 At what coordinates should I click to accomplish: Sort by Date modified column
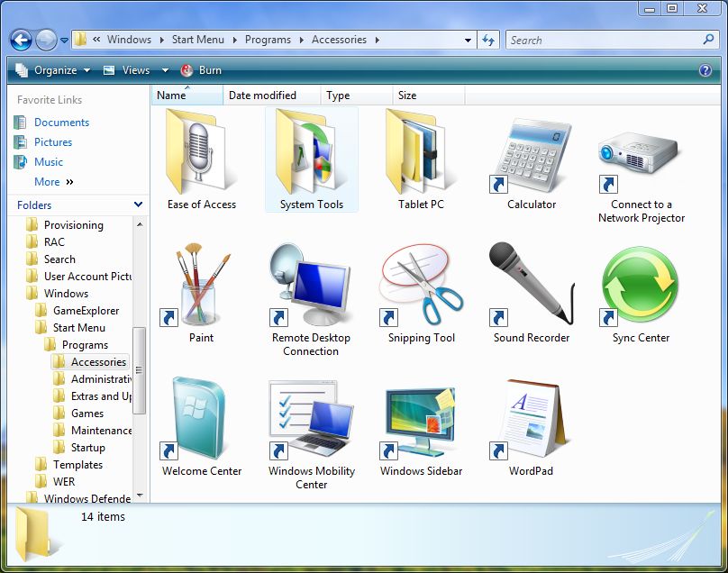(271, 95)
